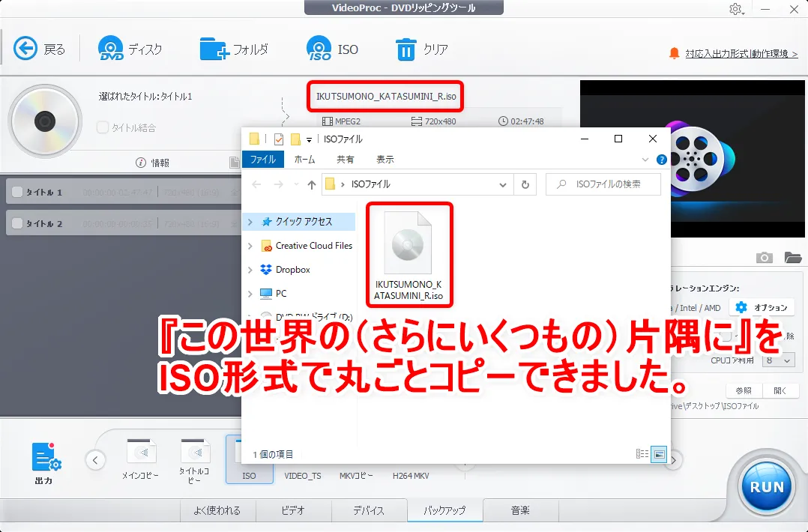Expand Creative Cloud Files node
The image size is (808, 532).
(250, 246)
